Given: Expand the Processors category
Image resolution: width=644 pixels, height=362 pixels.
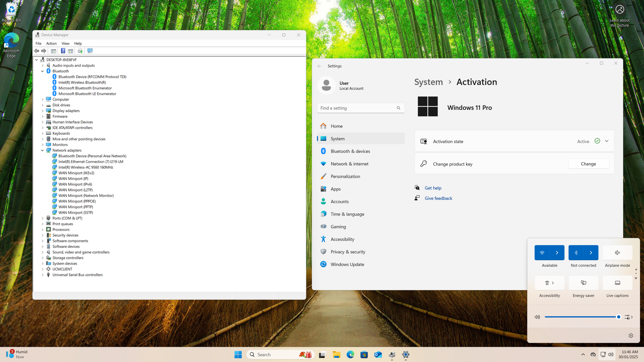Looking at the screenshot, I should coord(43,230).
